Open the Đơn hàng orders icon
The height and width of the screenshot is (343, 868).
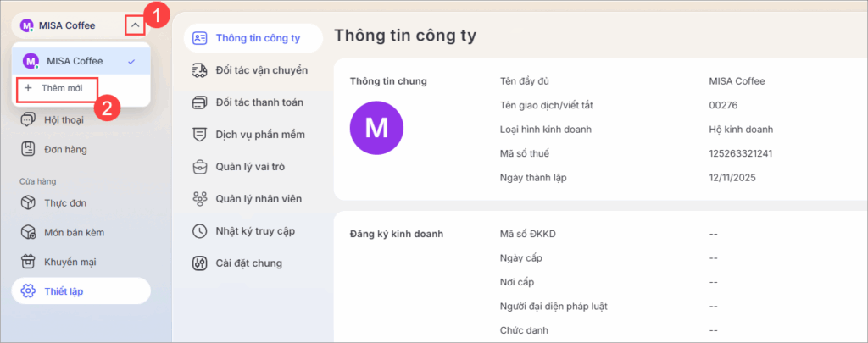(28, 149)
